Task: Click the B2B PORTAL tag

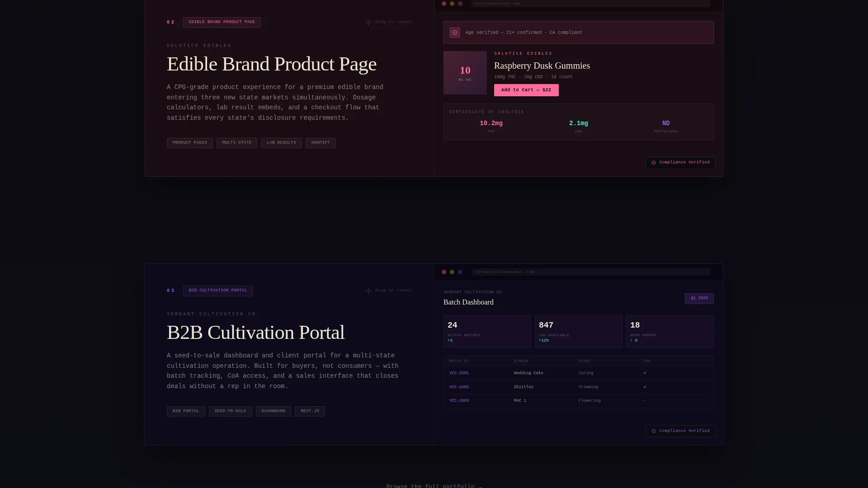Action: pyautogui.click(x=186, y=411)
